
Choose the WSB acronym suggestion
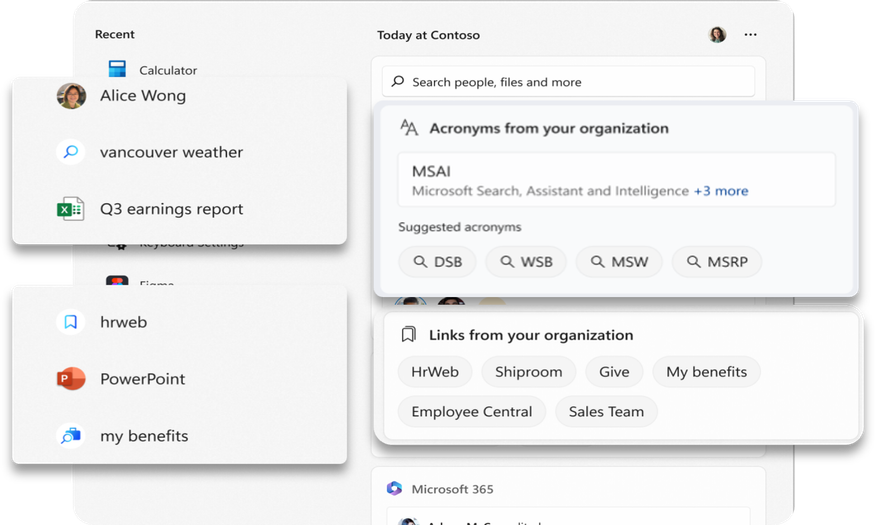(x=526, y=262)
